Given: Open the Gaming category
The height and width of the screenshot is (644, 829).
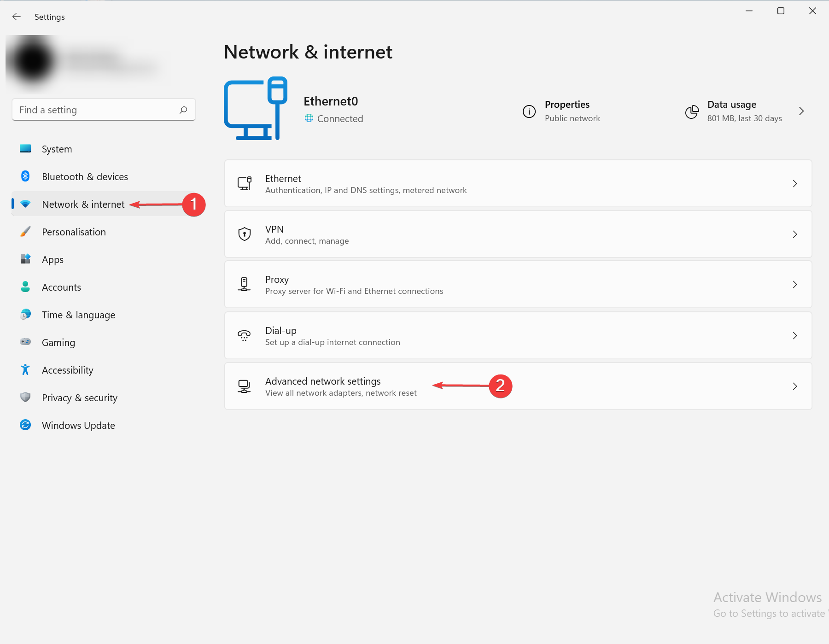Looking at the screenshot, I should pos(104,342).
